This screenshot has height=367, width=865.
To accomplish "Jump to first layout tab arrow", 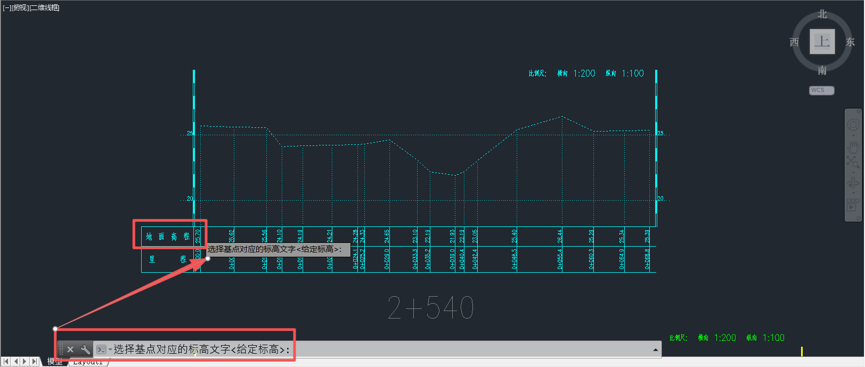I will [6, 361].
